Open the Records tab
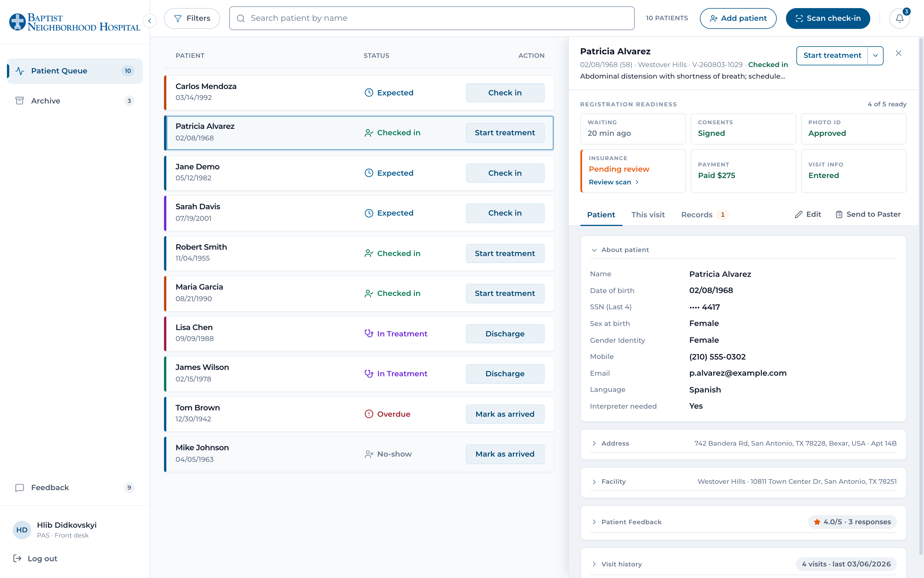Screen dimensions: 924x578 [x=705, y=215]
